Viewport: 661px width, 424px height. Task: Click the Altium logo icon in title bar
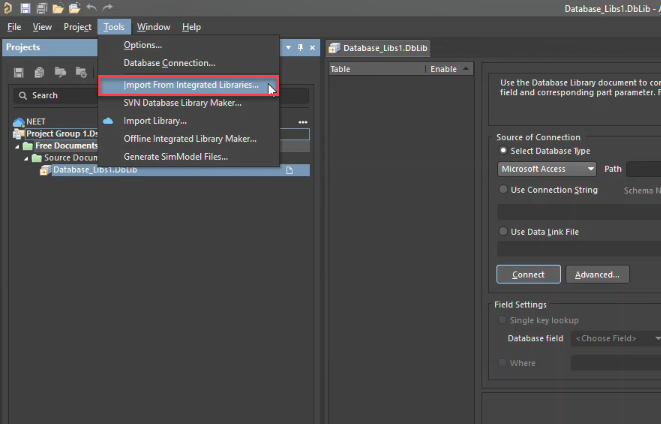8,8
